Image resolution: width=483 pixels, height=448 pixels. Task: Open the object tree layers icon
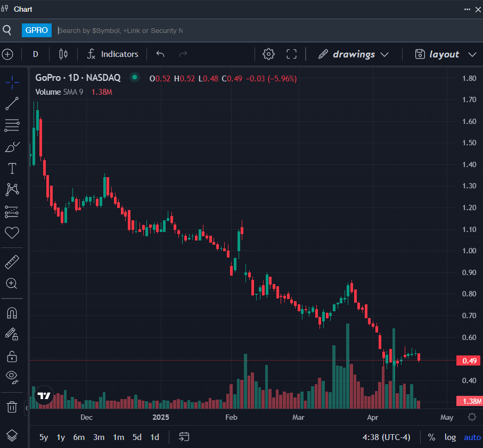(12, 435)
